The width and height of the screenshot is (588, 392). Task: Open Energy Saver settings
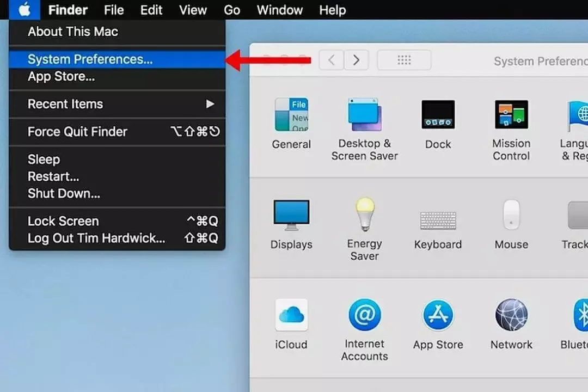[x=364, y=216]
